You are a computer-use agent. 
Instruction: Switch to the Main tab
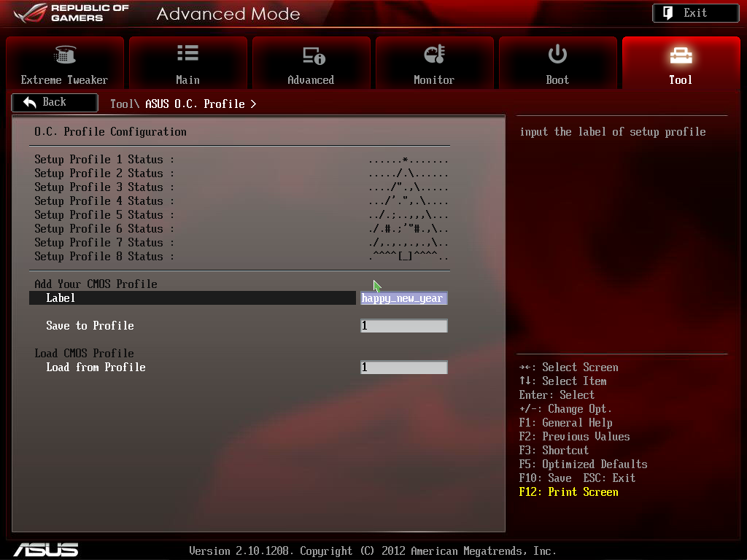(x=188, y=63)
